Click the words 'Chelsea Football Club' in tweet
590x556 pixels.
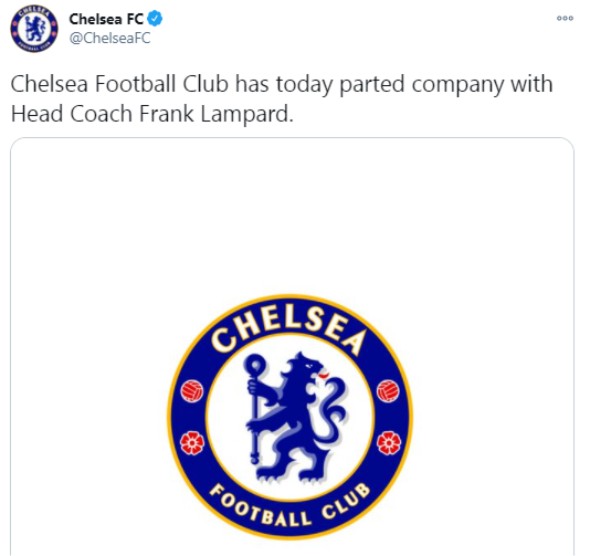(x=120, y=84)
